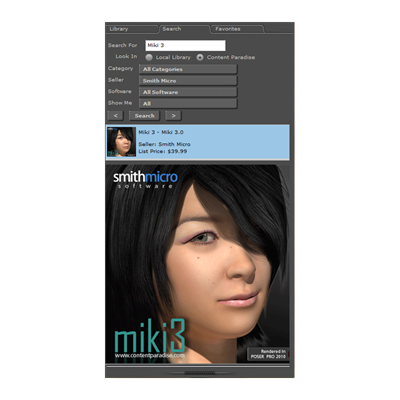This screenshot has height=400, width=400.
Task: Click the Rendered in Poser Pro 2010 badge
Action: click(x=269, y=354)
